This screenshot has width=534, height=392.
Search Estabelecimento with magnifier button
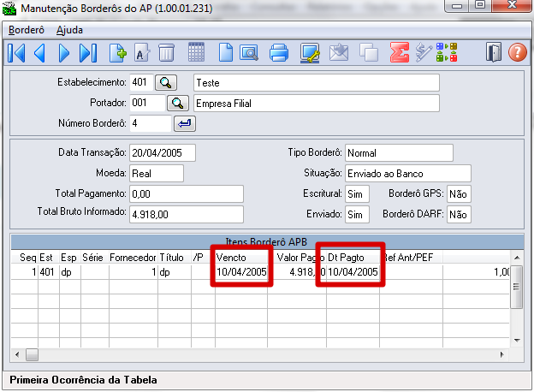(166, 82)
